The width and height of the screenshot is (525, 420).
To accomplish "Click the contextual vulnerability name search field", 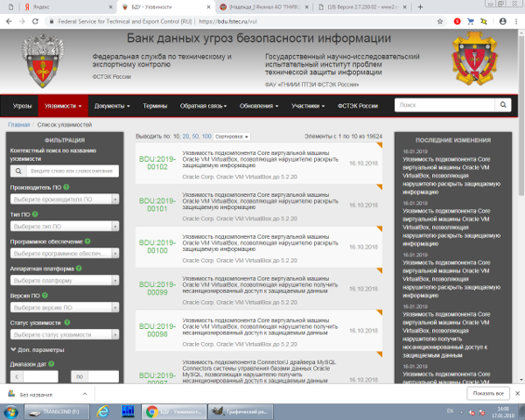I will 73,171.
